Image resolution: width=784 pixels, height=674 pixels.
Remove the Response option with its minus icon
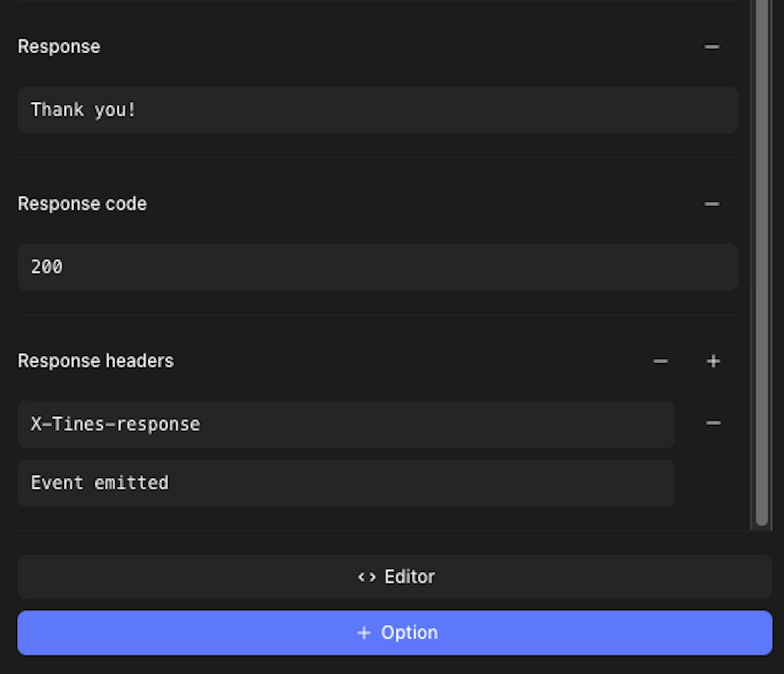(x=712, y=47)
